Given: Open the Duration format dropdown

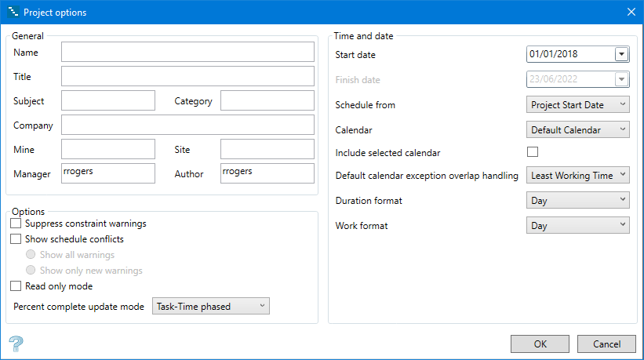Looking at the screenshot, I should tap(577, 201).
